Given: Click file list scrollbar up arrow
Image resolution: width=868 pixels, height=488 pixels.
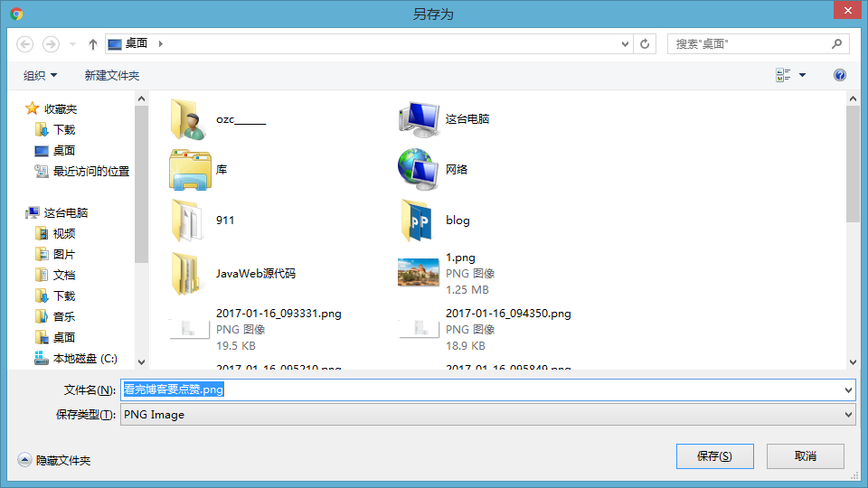Looking at the screenshot, I should [x=853, y=99].
